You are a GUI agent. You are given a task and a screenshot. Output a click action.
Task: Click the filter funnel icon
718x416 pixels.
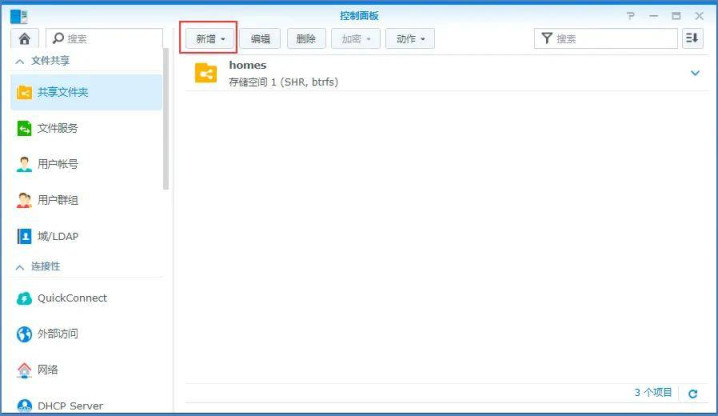547,38
